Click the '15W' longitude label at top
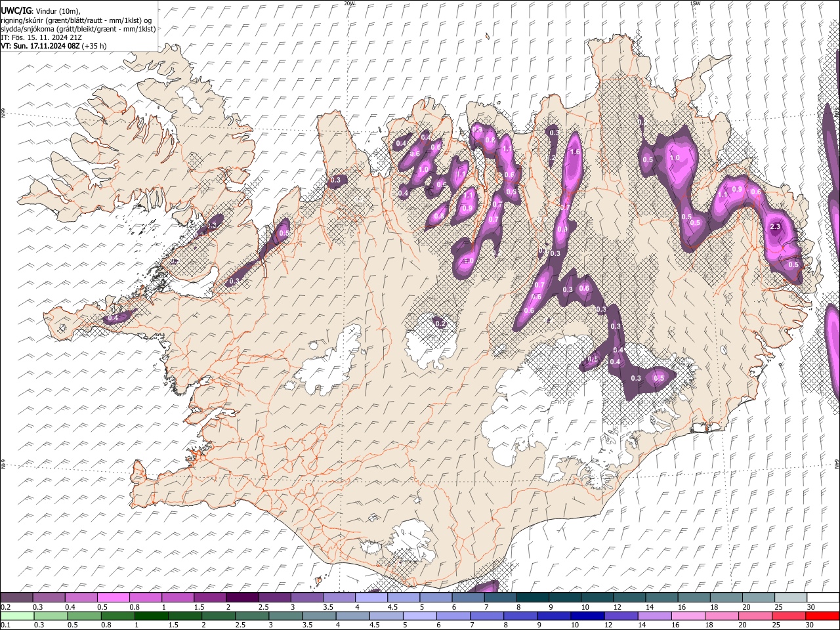 (x=696, y=3)
